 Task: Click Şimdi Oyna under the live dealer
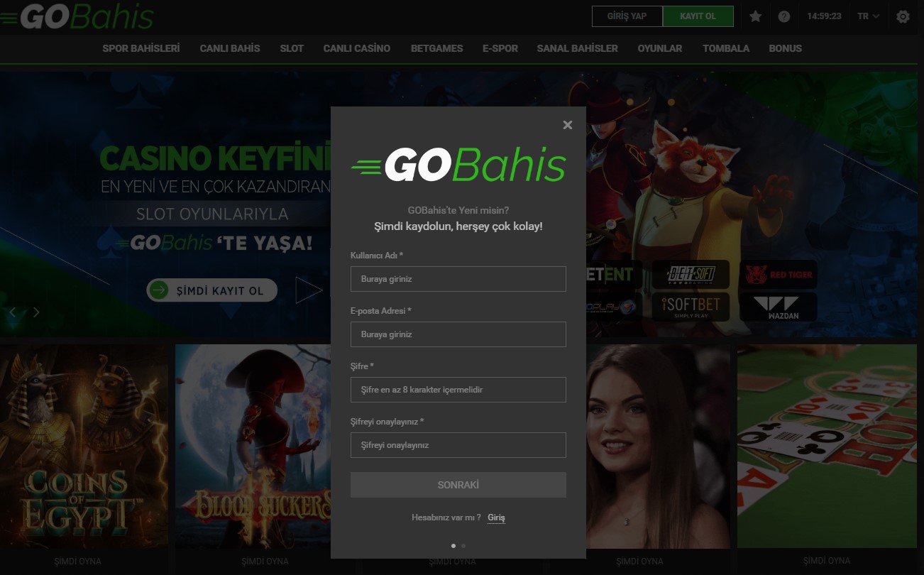pos(639,562)
